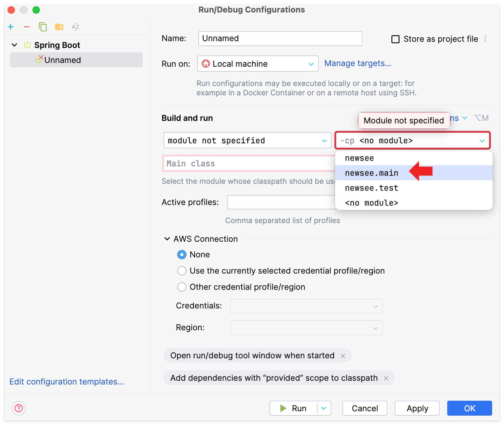Click the Active profiles input field
The width and height of the screenshot is (504, 425).
tap(281, 202)
